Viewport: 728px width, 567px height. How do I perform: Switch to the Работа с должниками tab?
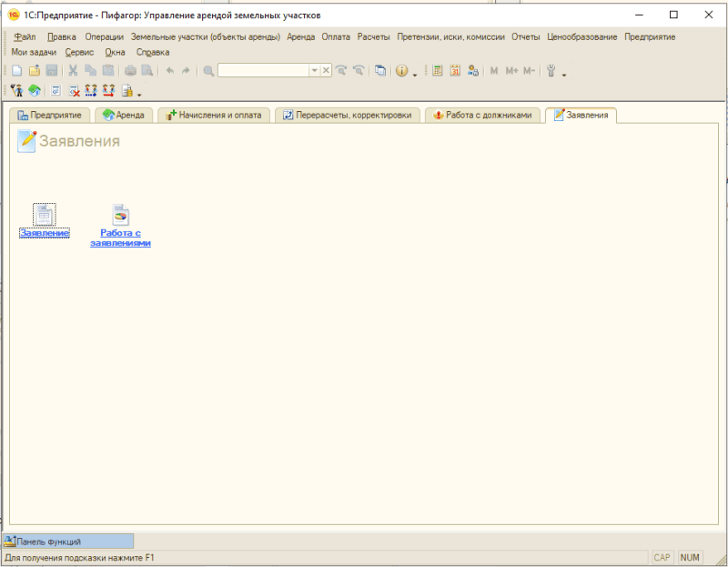click(483, 116)
